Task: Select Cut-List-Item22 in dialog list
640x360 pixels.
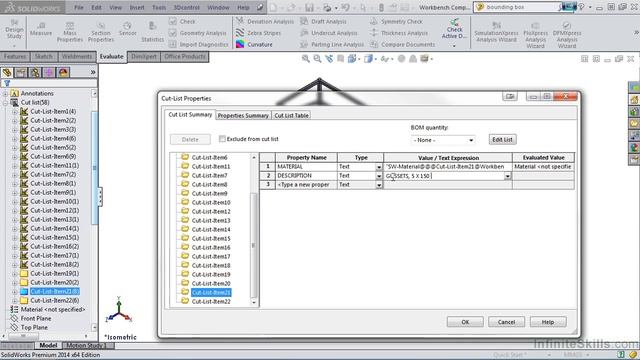Action: coord(211,302)
